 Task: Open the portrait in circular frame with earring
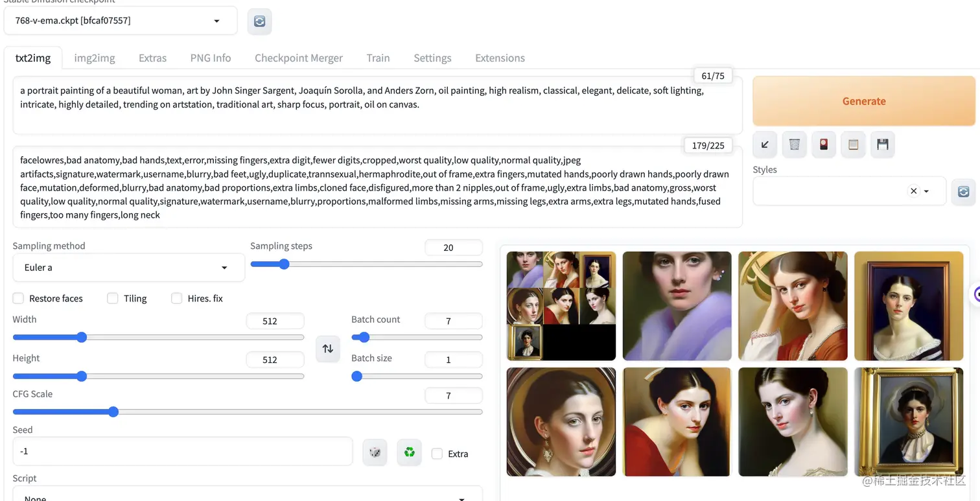click(561, 422)
